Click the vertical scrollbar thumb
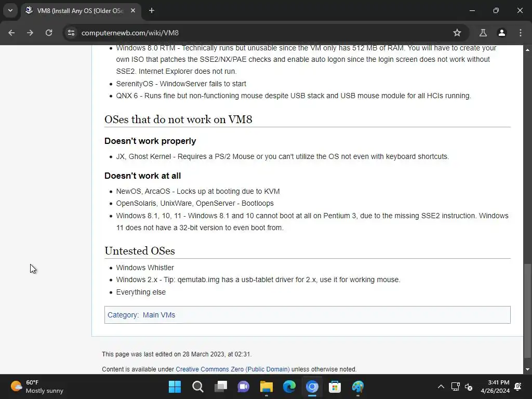 coord(527,311)
